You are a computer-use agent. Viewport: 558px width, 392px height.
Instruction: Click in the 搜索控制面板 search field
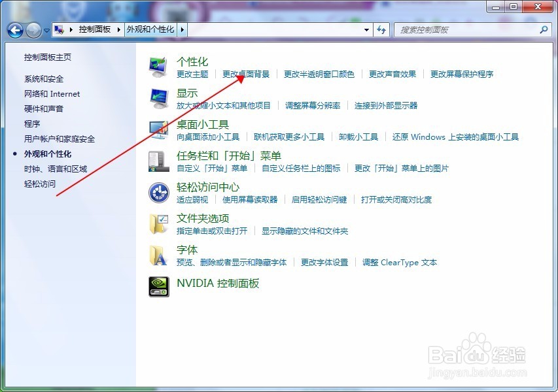[468, 30]
